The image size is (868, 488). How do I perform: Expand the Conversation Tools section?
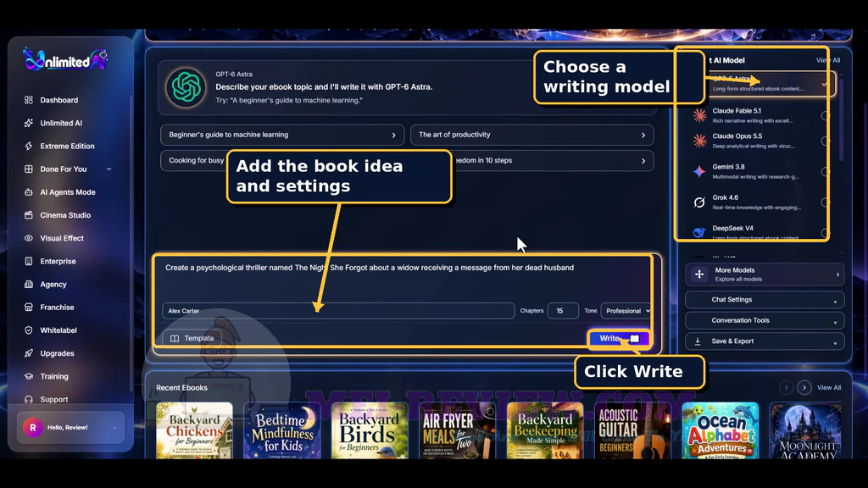(765, 320)
